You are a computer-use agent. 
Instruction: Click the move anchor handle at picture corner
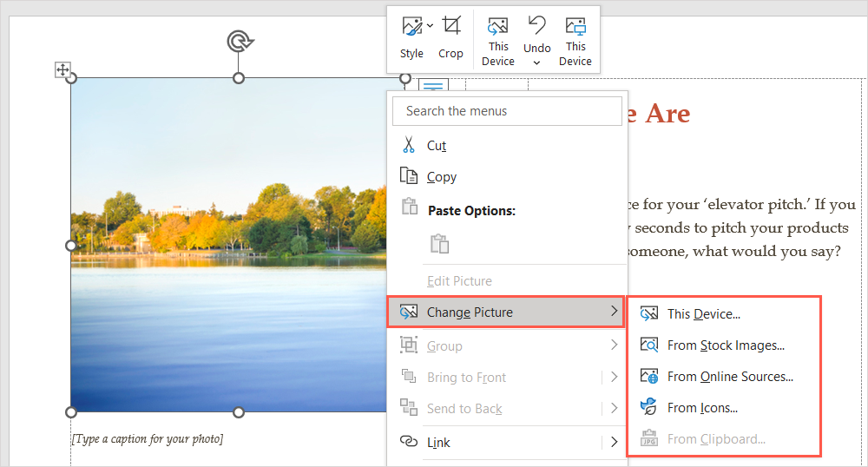click(63, 69)
